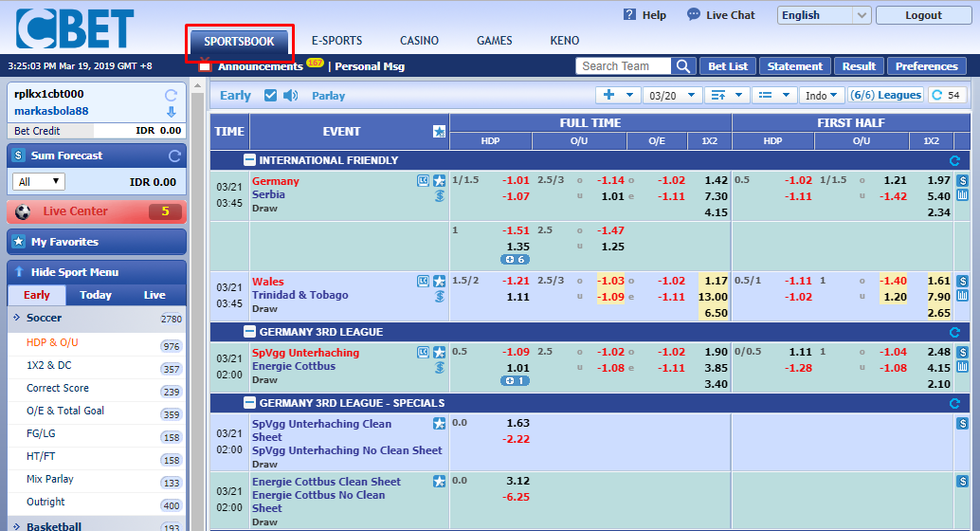The height and width of the screenshot is (531, 980).
Task: Click dollar icon under SpVgg Unterhaching star
Action: (x=440, y=368)
